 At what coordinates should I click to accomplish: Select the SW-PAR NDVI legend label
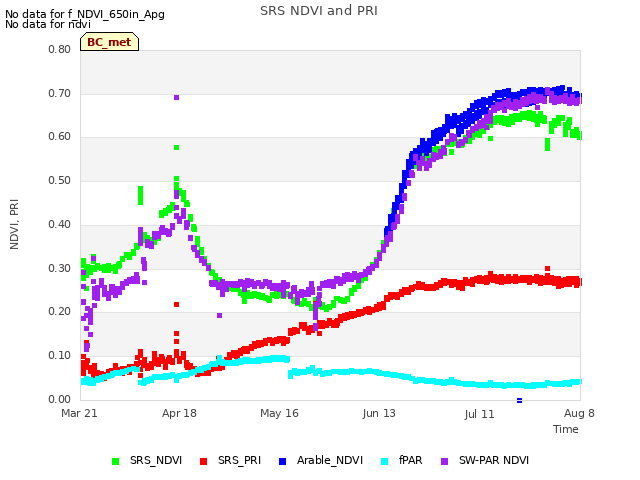point(494,460)
